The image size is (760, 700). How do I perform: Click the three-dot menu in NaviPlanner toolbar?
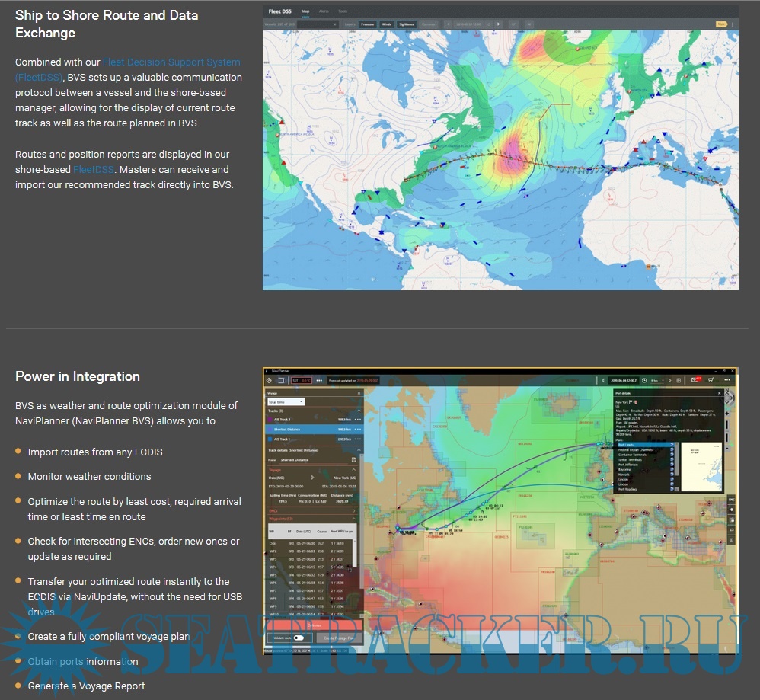click(319, 380)
